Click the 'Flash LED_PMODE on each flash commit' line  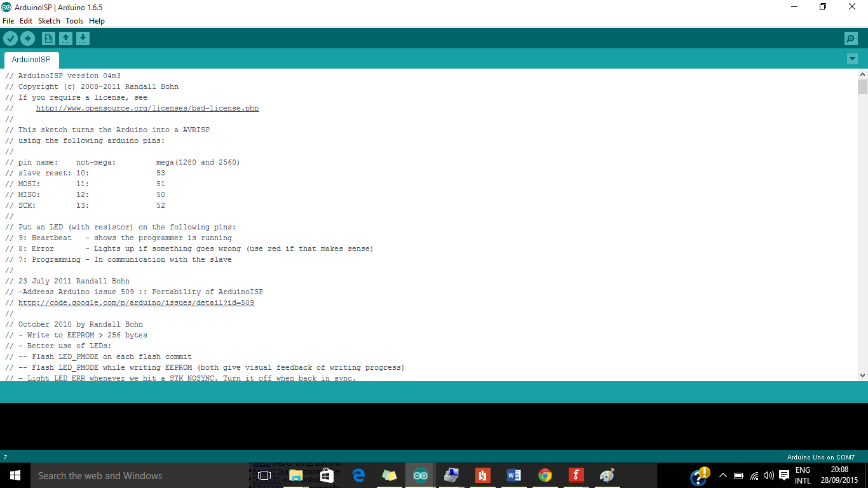[98, 356]
